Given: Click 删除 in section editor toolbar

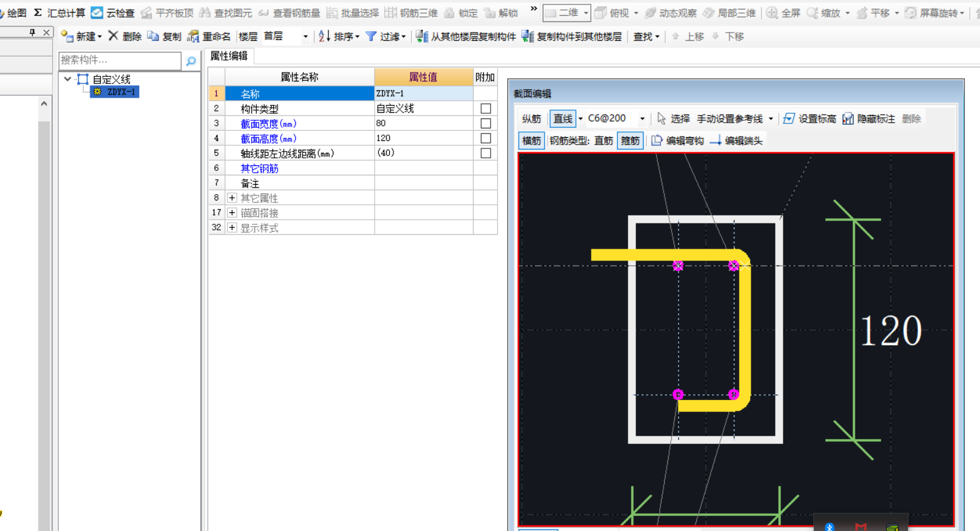Looking at the screenshot, I should [x=911, y=118].
